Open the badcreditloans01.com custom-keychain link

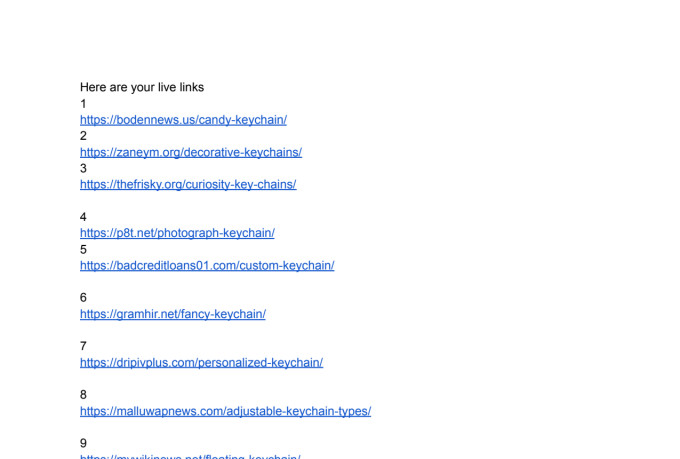click(x=207, y=266)
